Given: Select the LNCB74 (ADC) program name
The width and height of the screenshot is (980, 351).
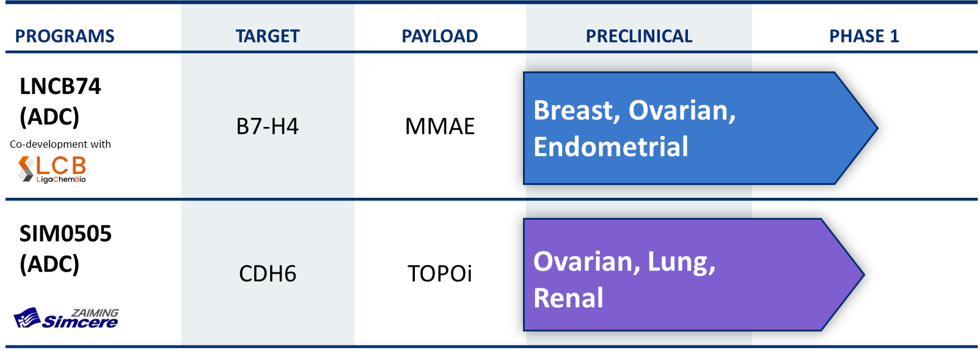Looking at the screenshot, I should click(60, 101).
